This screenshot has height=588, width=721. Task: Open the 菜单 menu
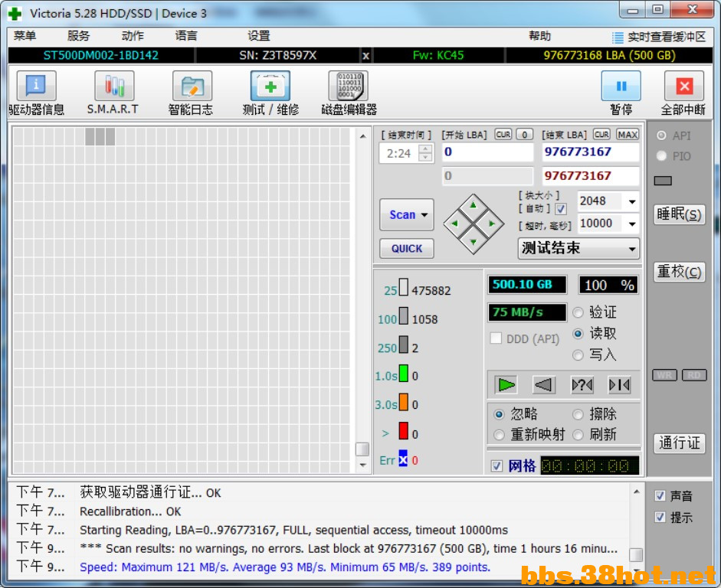(25, 36)
